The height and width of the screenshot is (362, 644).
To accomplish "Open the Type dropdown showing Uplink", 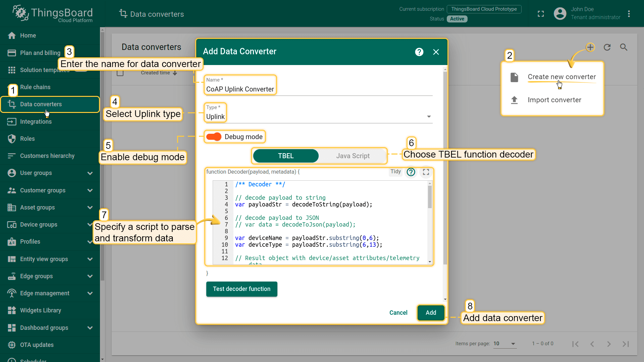I will (x=318, y=117).
